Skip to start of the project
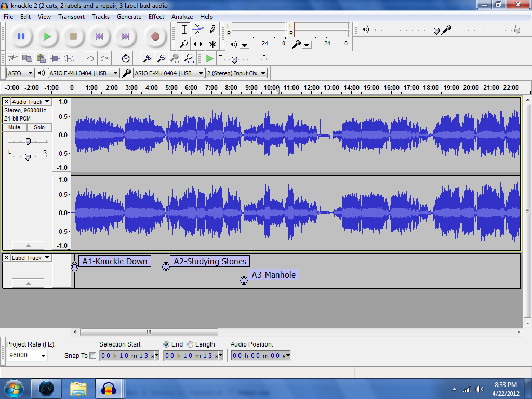 coord(99,36)
